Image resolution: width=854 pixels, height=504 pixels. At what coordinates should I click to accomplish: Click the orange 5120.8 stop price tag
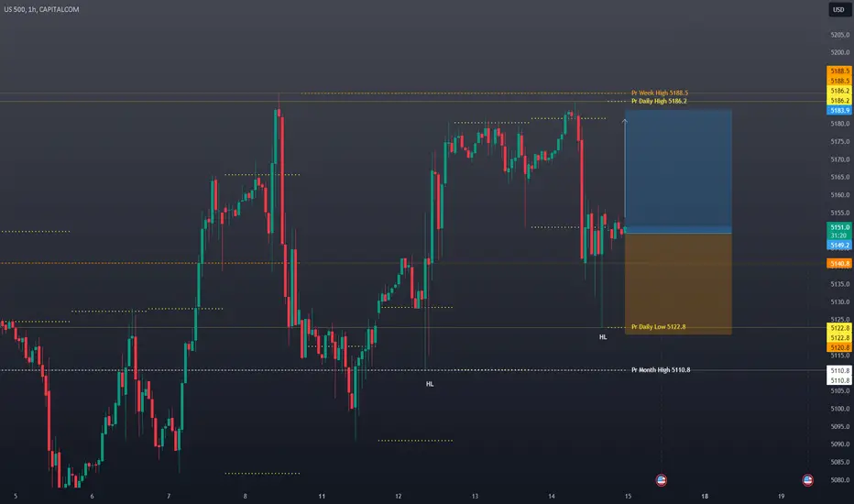point(839,347)
